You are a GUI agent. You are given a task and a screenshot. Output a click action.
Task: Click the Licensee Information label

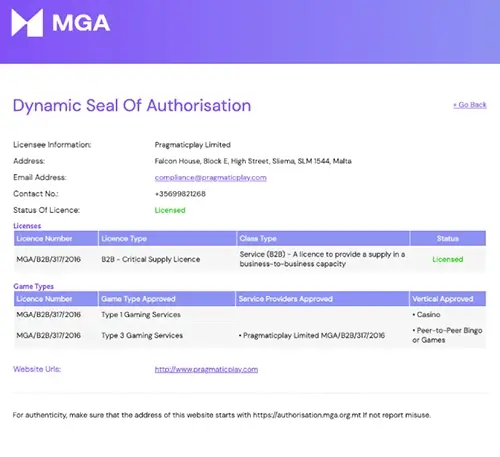pyautogui.click(x=52, y=145)
